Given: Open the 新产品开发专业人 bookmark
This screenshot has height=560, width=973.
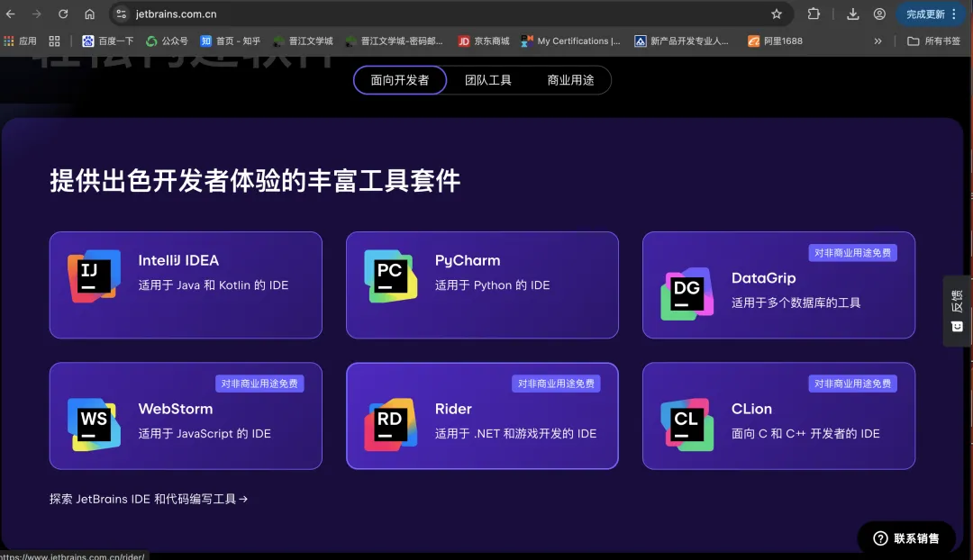Looking at the screenshot, I should (681, 41).
